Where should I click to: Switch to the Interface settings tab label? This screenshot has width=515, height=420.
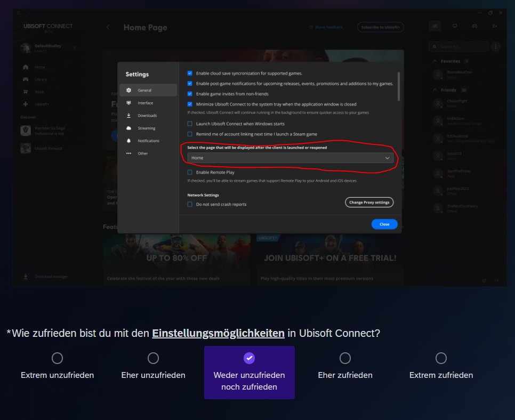pos(146,103)
